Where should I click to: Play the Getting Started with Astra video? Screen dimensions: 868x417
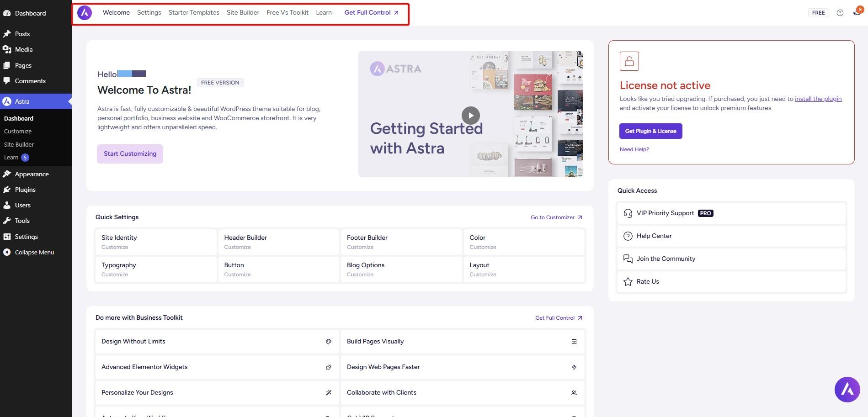(470, 116)
